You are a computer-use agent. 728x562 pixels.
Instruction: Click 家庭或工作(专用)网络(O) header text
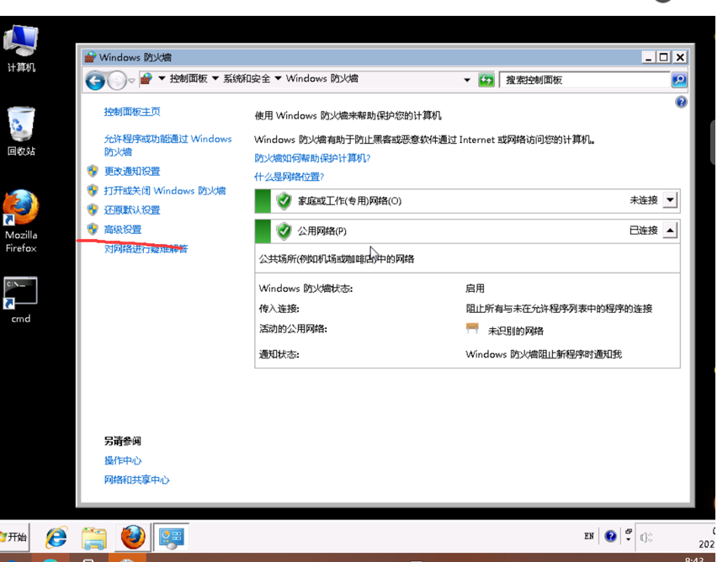pos(349,201)
